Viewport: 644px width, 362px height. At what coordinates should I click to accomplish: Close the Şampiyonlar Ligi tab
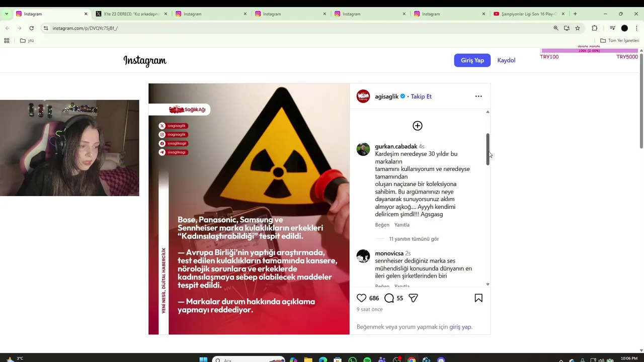563,14
